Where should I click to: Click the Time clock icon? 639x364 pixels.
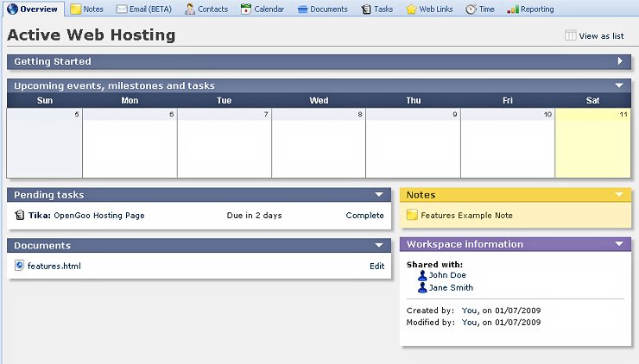[471, 9]
